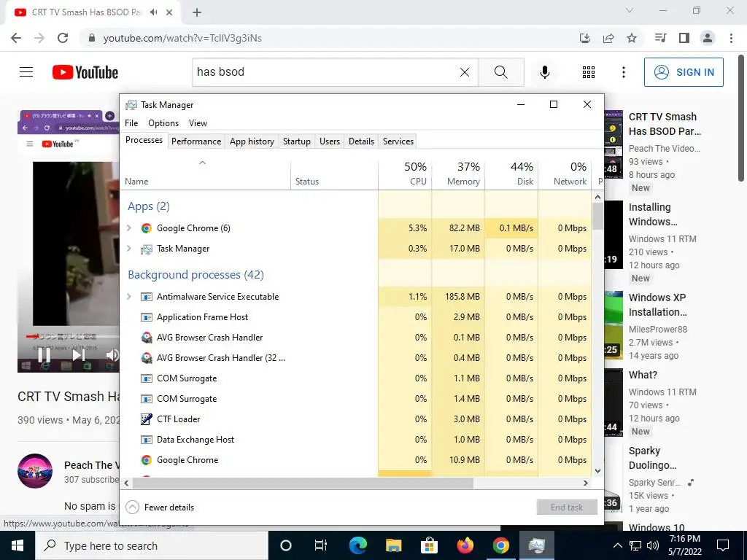Open Peach The channel avatar
Screen dimensions: 747x560
35,470
